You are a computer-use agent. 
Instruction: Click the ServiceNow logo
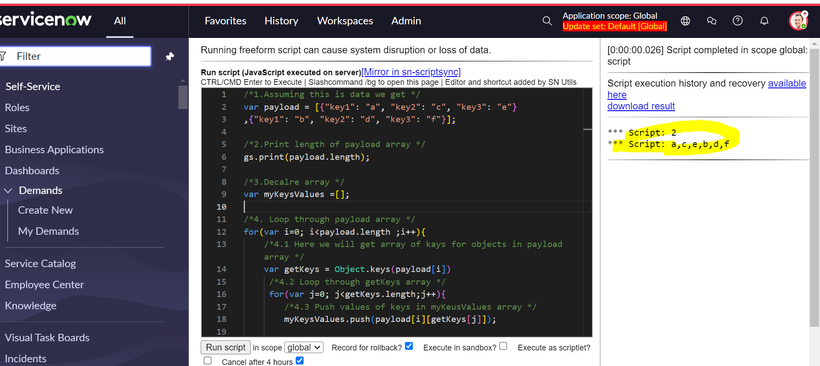45,20
